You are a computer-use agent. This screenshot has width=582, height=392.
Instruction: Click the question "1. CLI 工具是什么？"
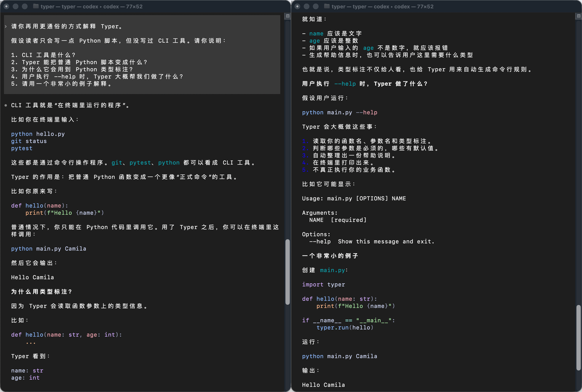coord(44,55)
